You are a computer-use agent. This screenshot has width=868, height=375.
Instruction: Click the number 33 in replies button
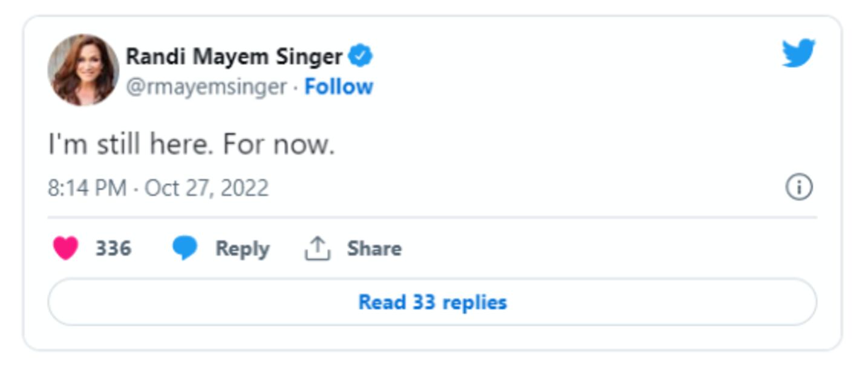click(423, 302)
